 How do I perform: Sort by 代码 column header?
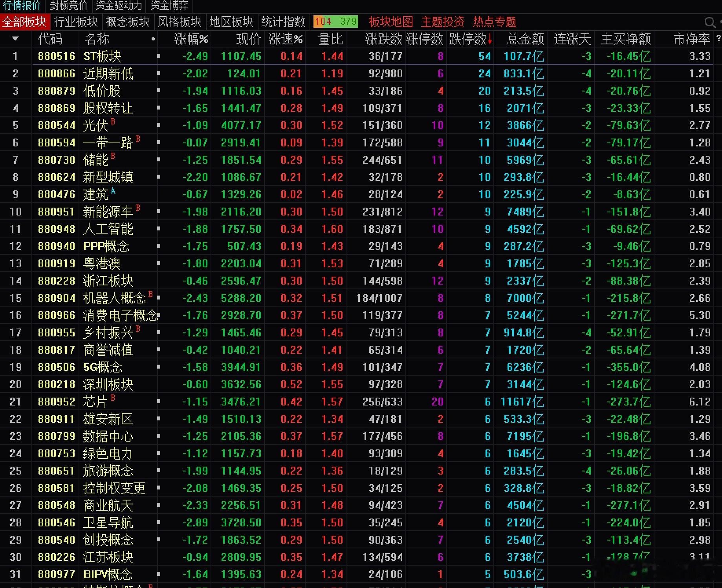(50, 39)
